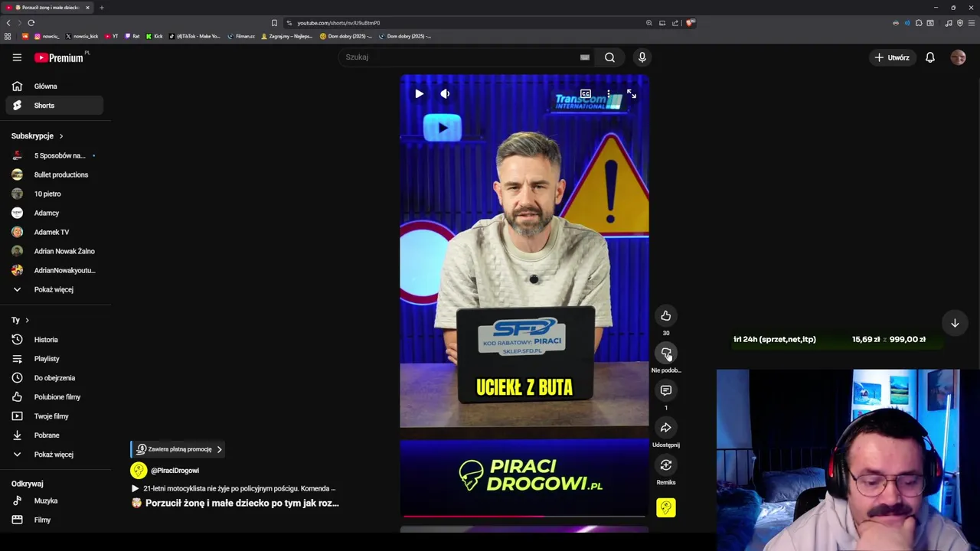
Task: Mute the Short's volume
Action: coord(445,94)
